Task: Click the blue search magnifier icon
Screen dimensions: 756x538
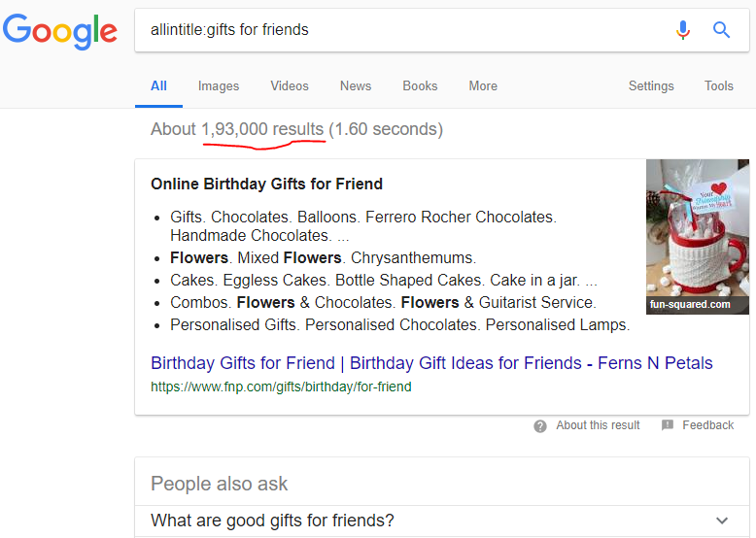Action: tap(721, 30)
